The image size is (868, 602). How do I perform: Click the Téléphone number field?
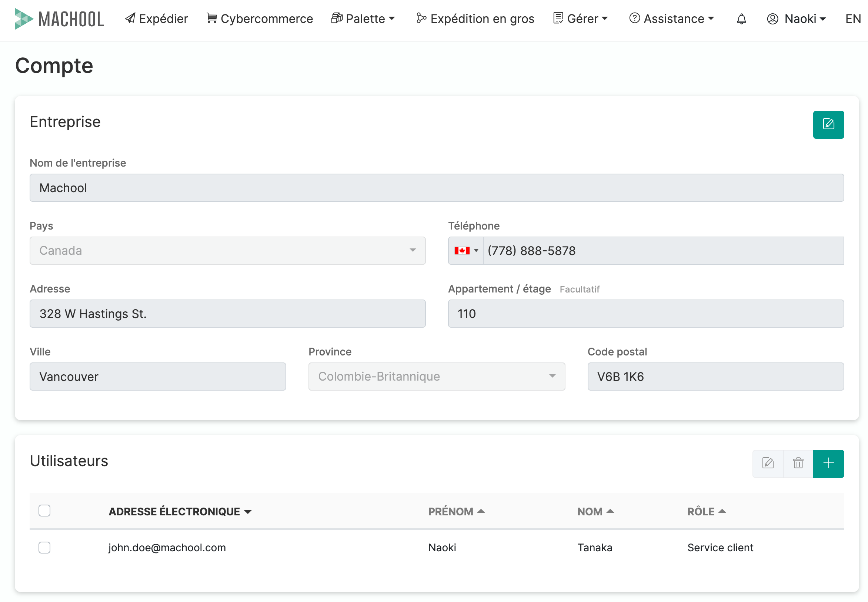[663, 250]
